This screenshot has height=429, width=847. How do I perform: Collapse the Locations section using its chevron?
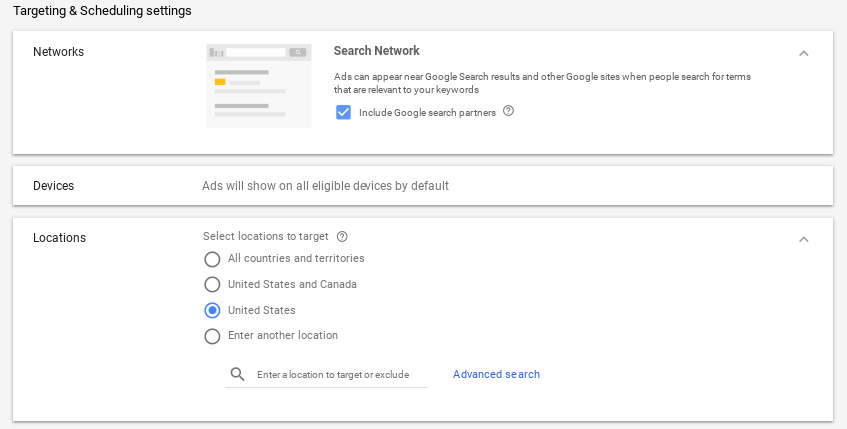click(x=803, y=239)
